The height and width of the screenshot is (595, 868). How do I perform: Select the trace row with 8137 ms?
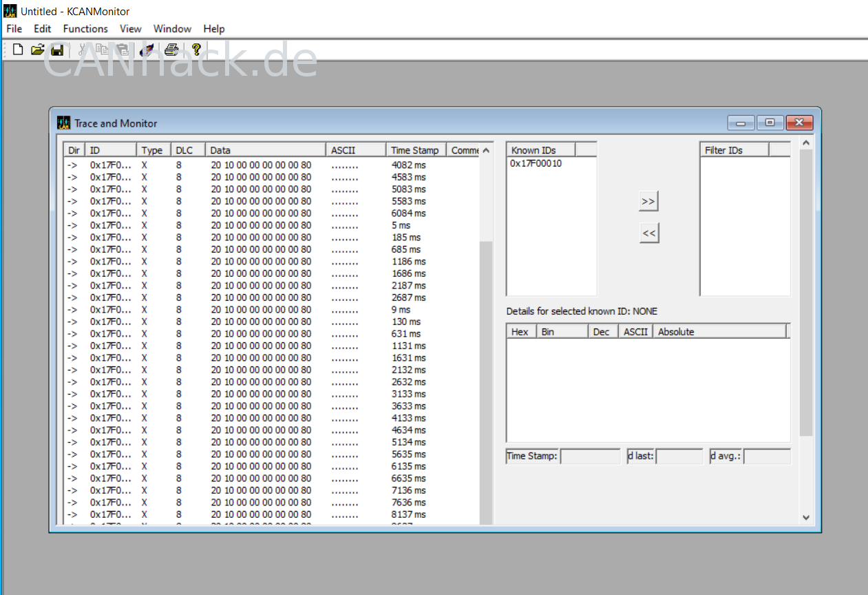271,514
